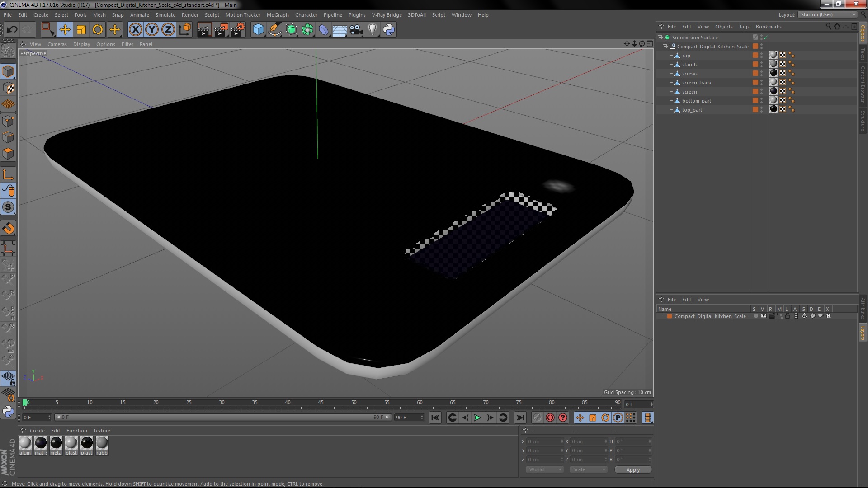Switch to Polygons mode
This screenshot has height=488, width=868.
click(x=8, y=154)
